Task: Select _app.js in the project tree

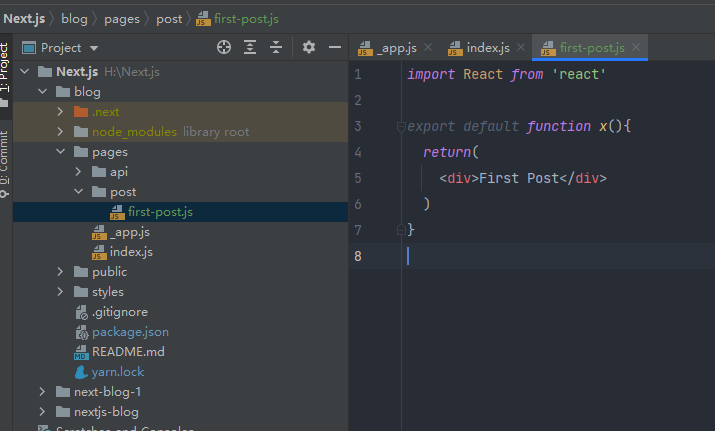Action: click(x=181, y=232)
